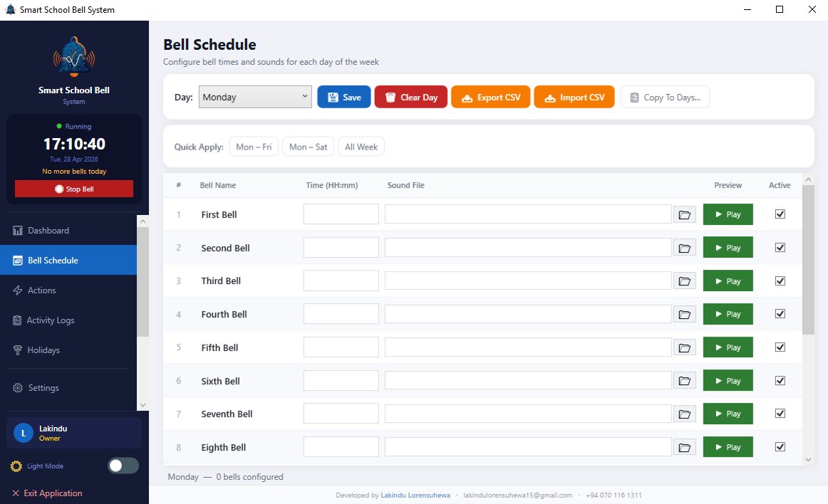Click the Actions lightning icon
Image resolution: width=828 pixels, height=504 pixels.
pos(17,290)
